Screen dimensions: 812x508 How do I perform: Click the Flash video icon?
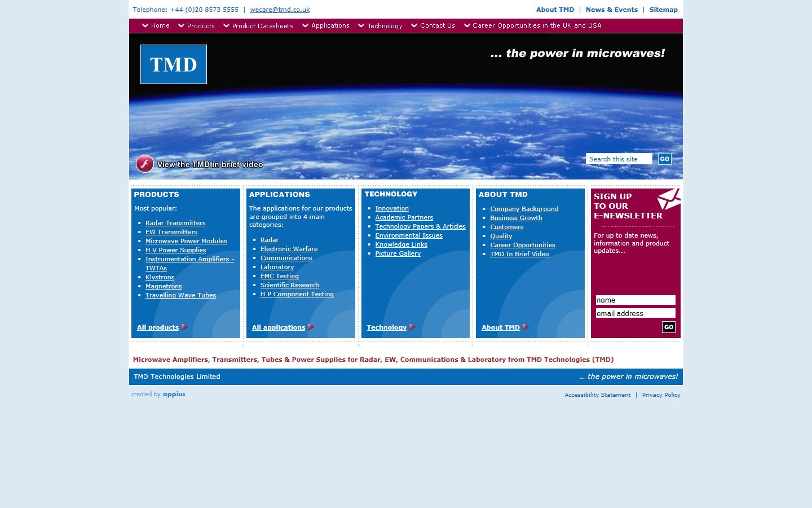145,164
